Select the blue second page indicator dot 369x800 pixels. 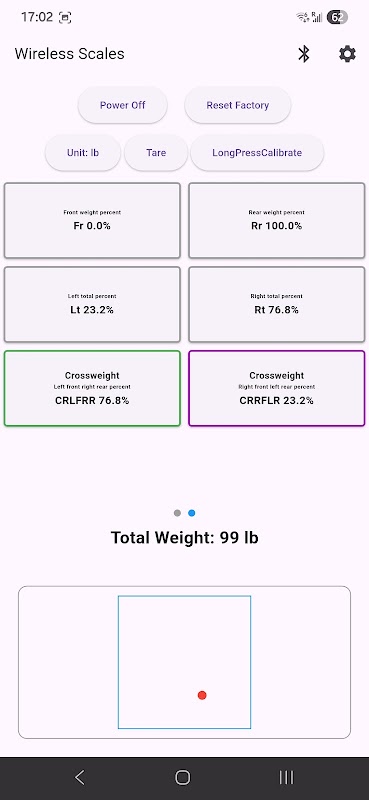click(191, 513)
